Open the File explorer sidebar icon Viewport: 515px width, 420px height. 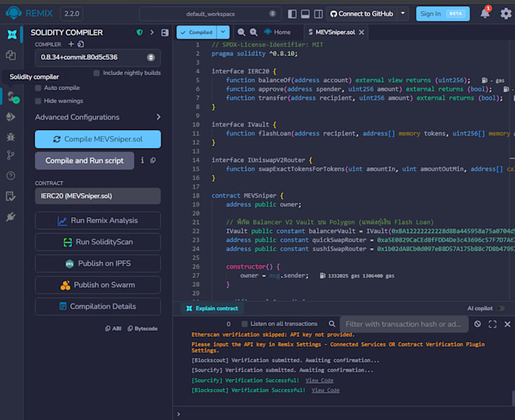pyautogui.click(x=11, y=55)
